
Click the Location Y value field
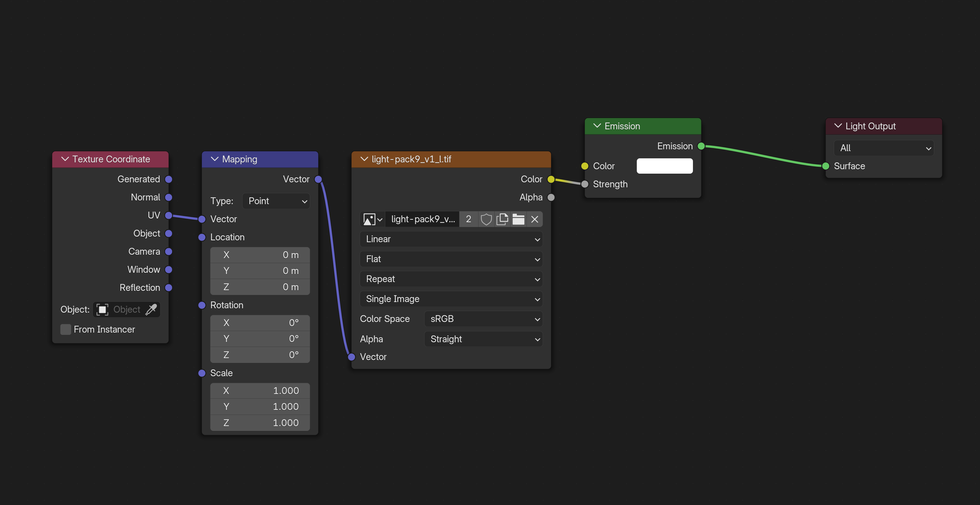[x=260, y=271]
